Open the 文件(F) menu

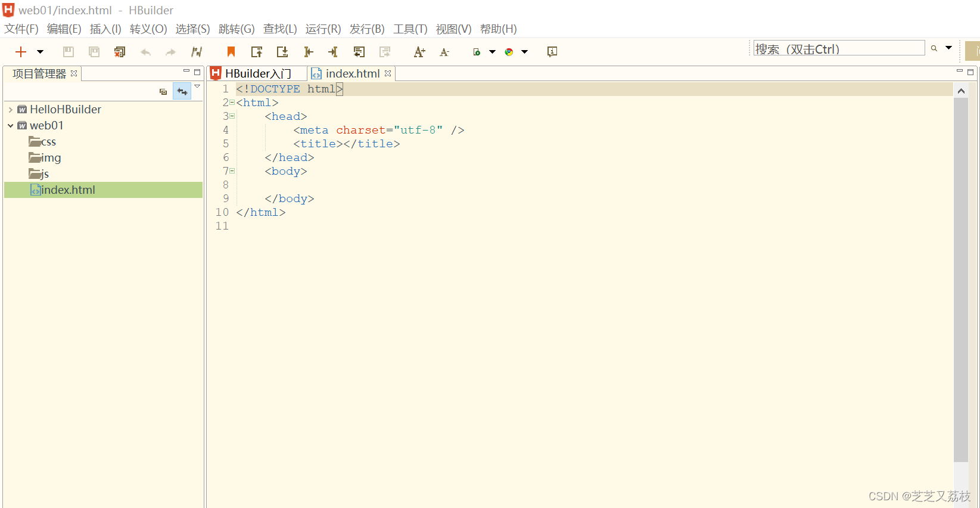click(21, 29)
